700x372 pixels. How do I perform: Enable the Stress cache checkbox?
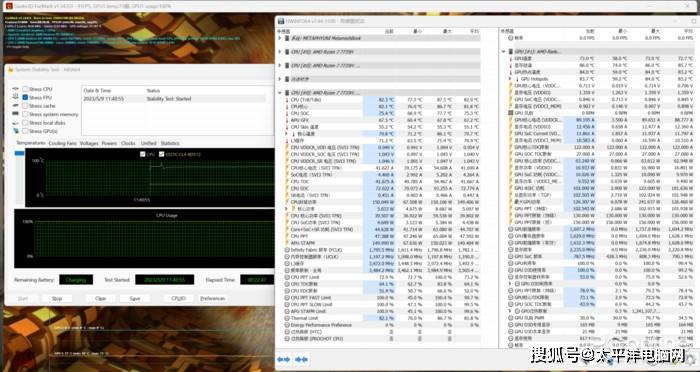[x=25, y=106]
